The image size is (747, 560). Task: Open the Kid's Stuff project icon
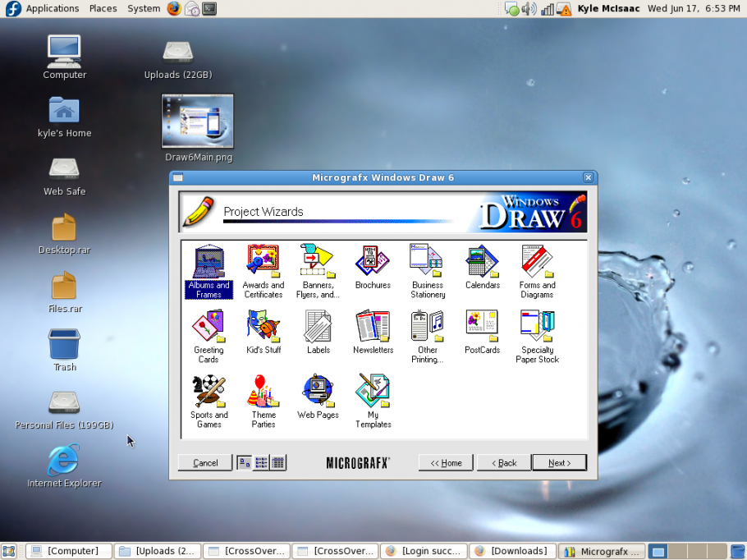[263, 328]
